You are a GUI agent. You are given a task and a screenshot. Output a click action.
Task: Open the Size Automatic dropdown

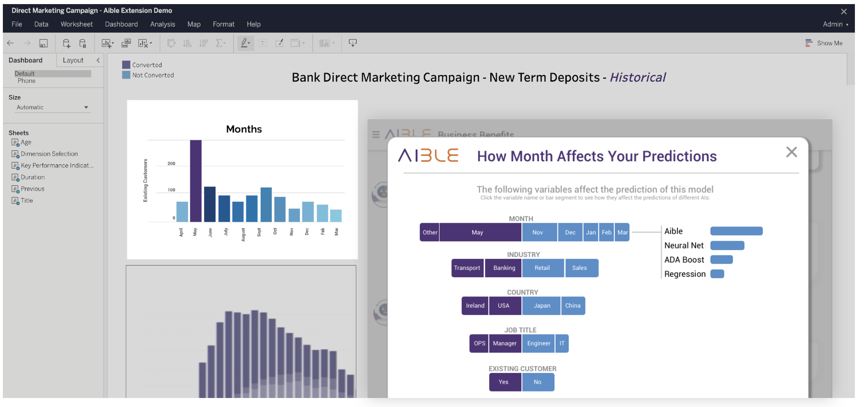coord(52,107)
